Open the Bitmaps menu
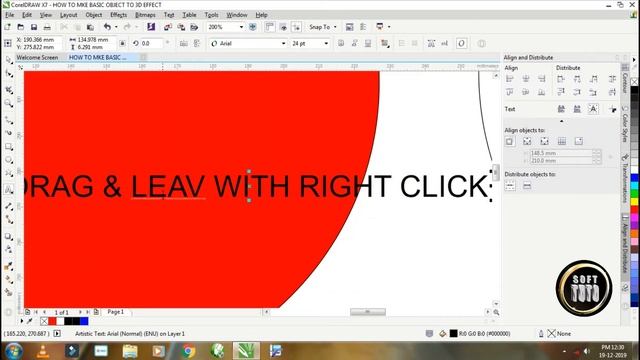The image size is (640, 360). point(145,15)
